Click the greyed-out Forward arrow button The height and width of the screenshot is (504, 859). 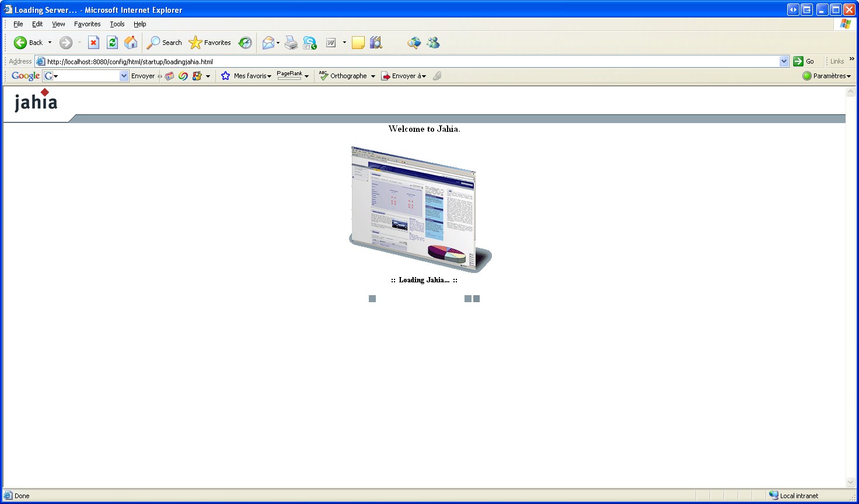click(x=66, y=43)
